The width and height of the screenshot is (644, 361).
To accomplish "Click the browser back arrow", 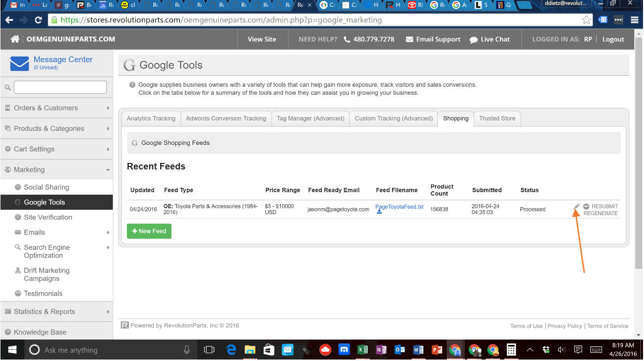I will [9, 20].
